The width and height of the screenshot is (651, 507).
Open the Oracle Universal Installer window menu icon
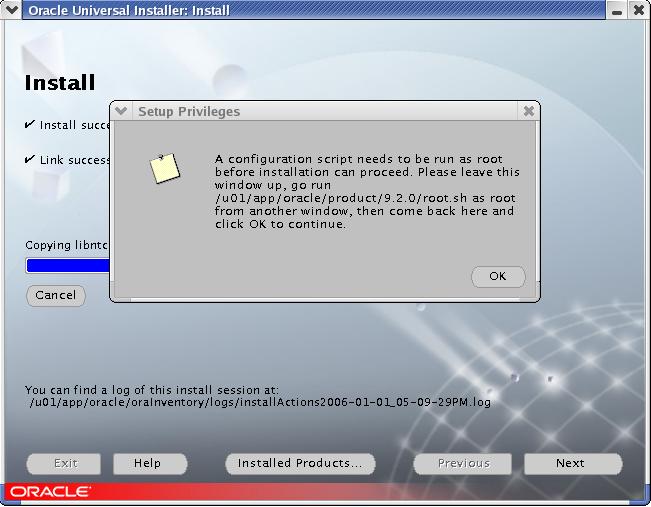coord(12,11)
